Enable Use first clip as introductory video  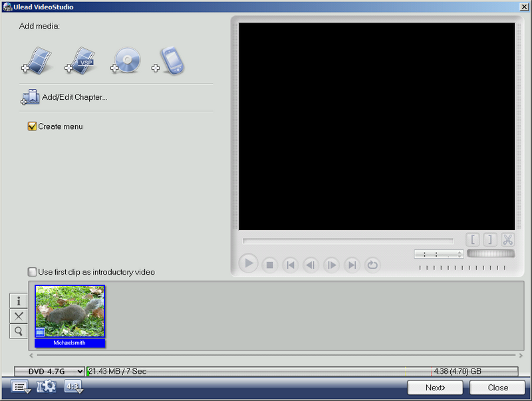pos(32,272)
